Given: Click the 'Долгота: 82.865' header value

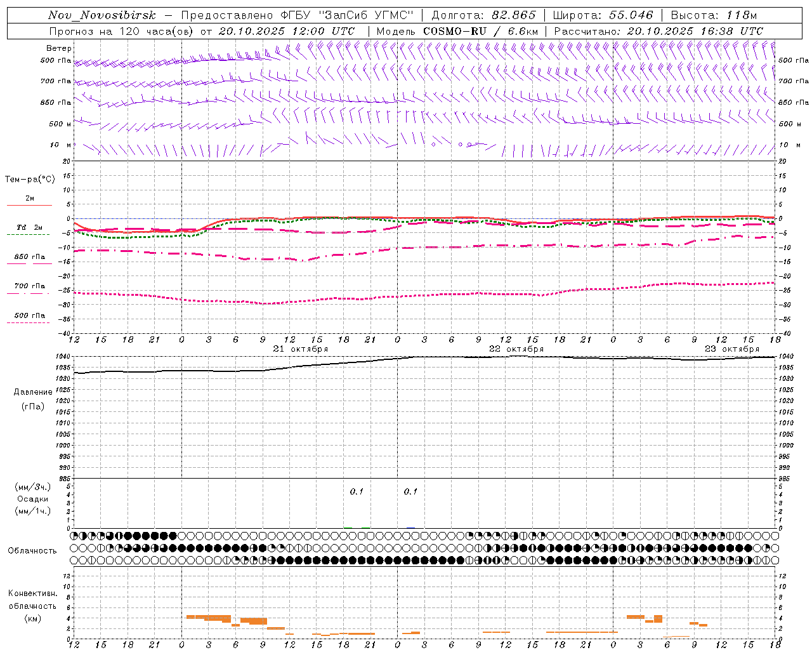Looking at the screenshot, I should tap(484, 15).
